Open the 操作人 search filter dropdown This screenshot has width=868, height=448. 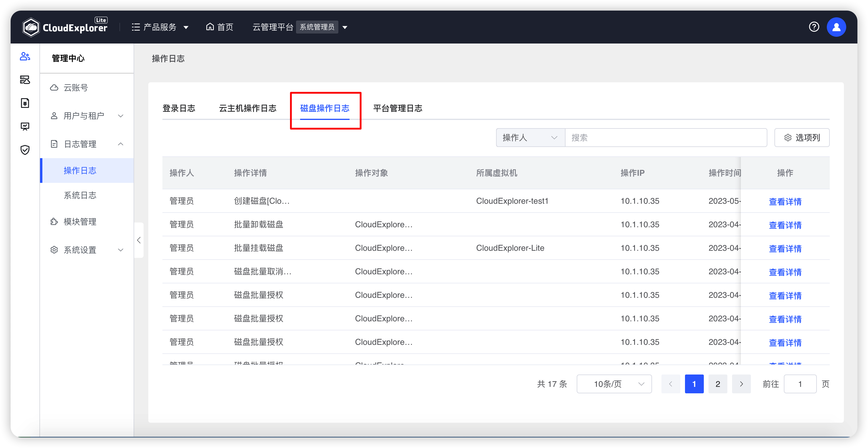click(x=531, y=137)
